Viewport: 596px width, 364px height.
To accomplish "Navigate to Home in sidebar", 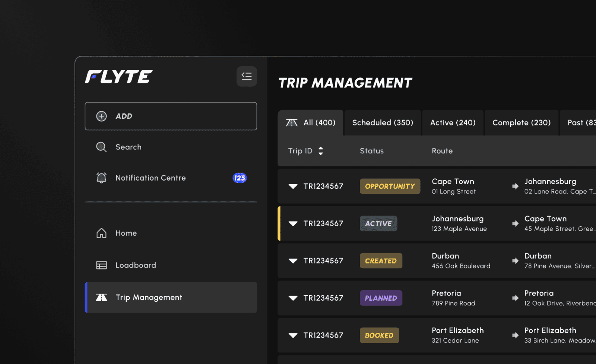I will tap(126, 233).
